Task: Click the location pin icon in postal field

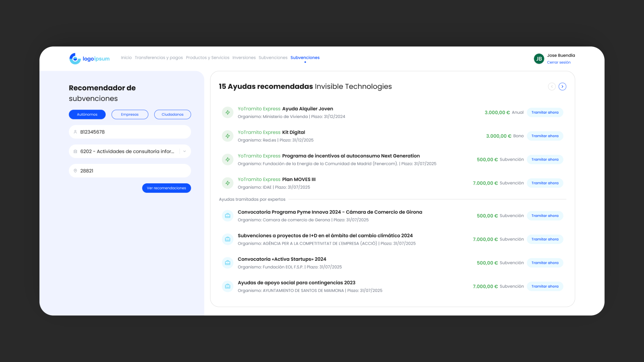Action: pyautogui.click(x=75, y=171)
